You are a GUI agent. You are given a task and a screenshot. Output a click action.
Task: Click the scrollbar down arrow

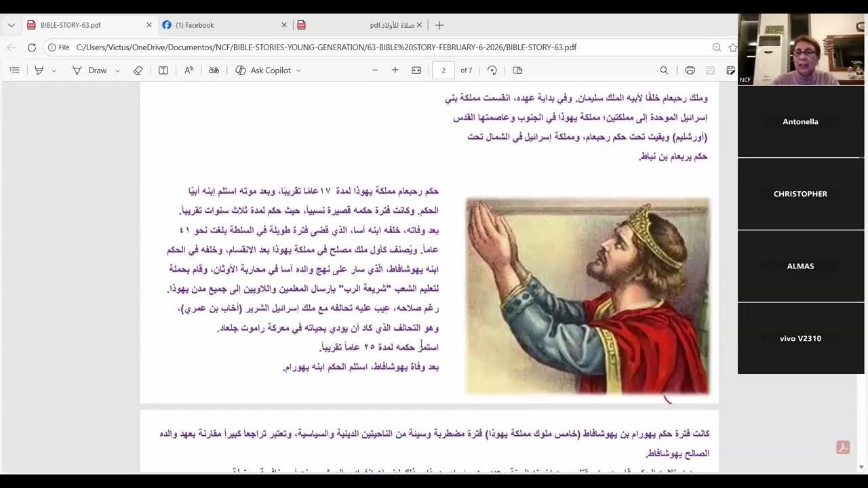pyautogui.click(x=862, y=467)
